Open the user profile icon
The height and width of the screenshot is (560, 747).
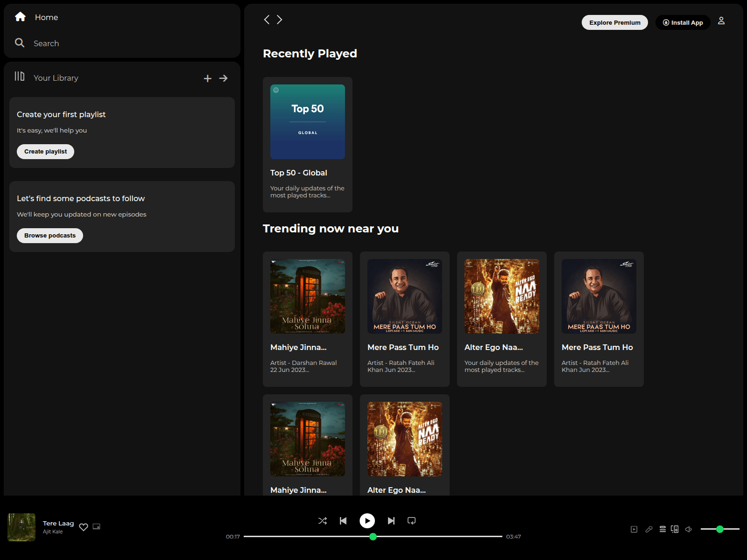coord(721,21)
